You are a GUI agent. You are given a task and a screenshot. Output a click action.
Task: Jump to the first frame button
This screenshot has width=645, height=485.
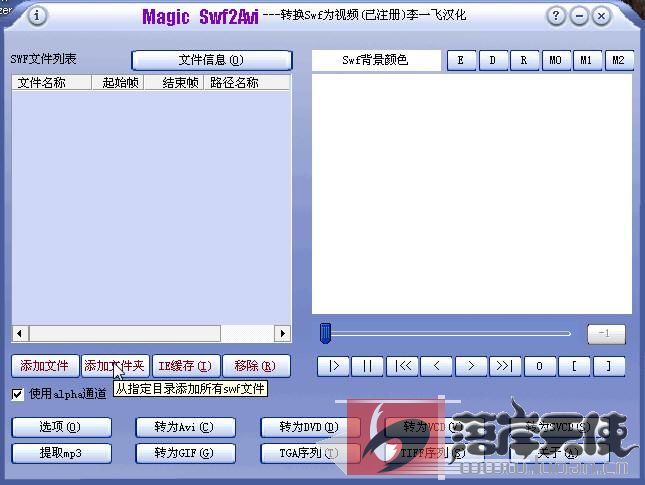pos(402,366)
